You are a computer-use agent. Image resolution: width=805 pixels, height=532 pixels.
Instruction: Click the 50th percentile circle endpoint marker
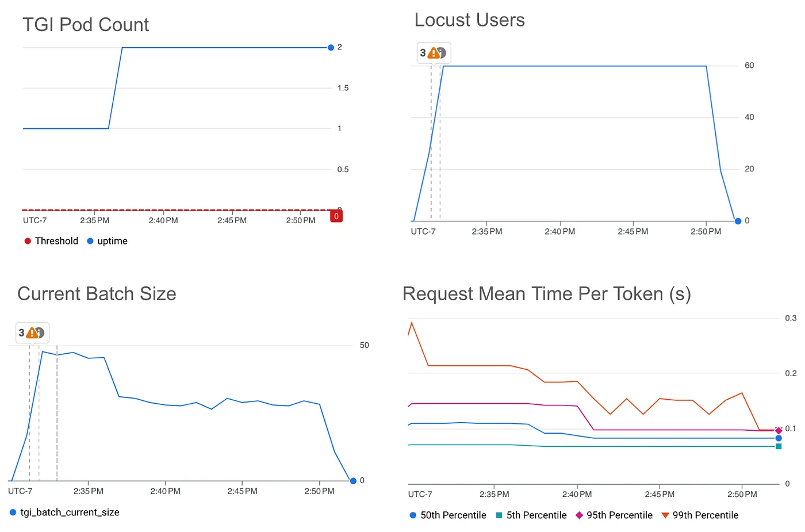coord(779,438)
